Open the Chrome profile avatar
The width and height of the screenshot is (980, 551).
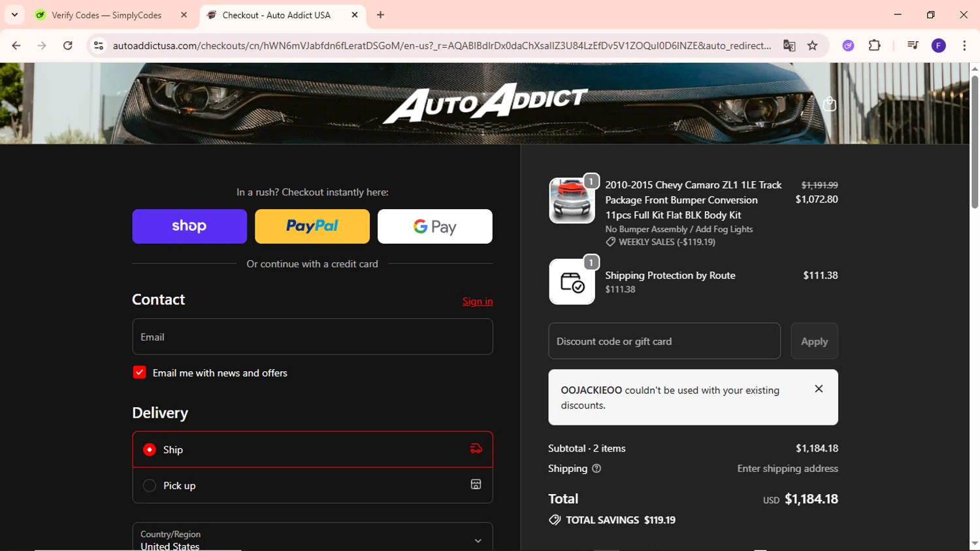(x=939, y=46)
